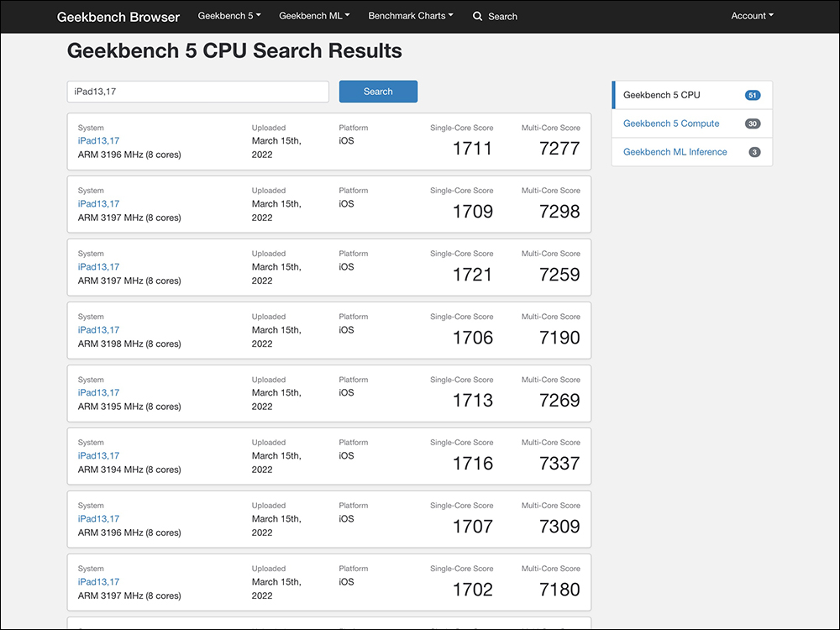
Task: Open the iPad13,17 result scoring 1716
Action: click(98, 456)
